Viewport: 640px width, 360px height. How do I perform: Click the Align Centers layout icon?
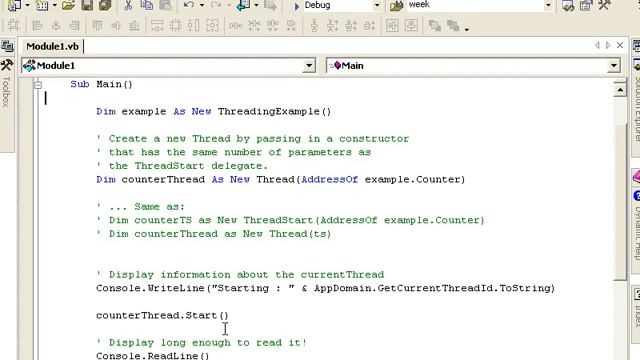pos(56,25)
